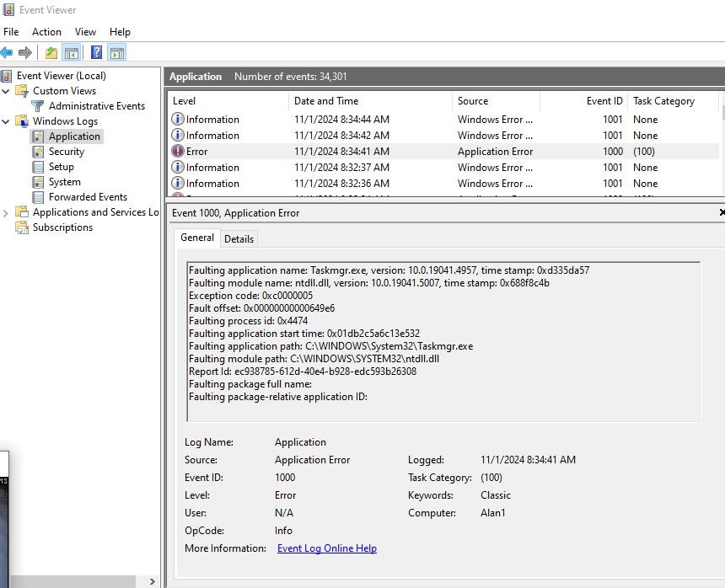Switch to the Details tab
This screenshot has width=725, height=588.
(239, 239)
